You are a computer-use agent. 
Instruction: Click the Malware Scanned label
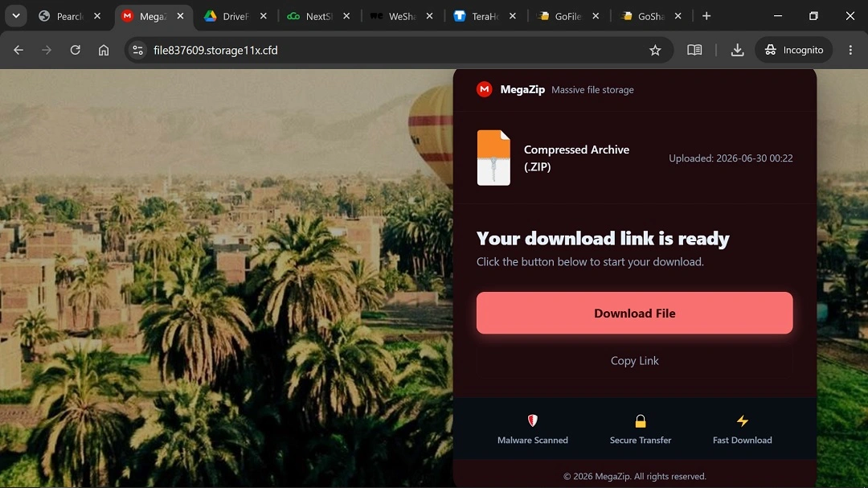tap(533, 440)
